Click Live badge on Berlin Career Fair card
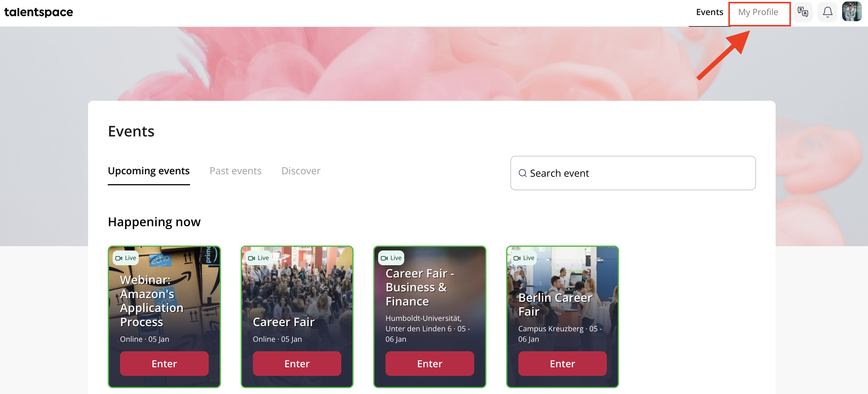The image size is (868, 394). tap(524, 258)
